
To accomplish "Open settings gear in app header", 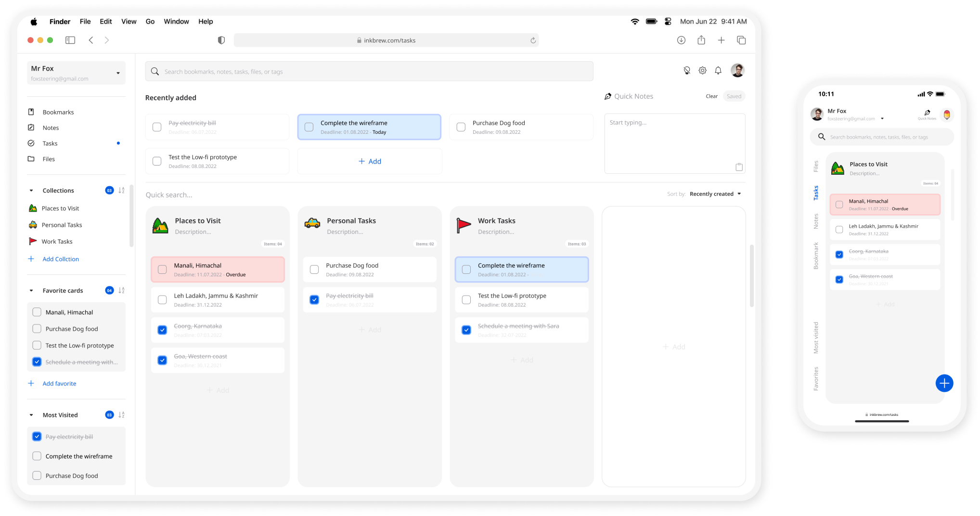I will (703, 71).
